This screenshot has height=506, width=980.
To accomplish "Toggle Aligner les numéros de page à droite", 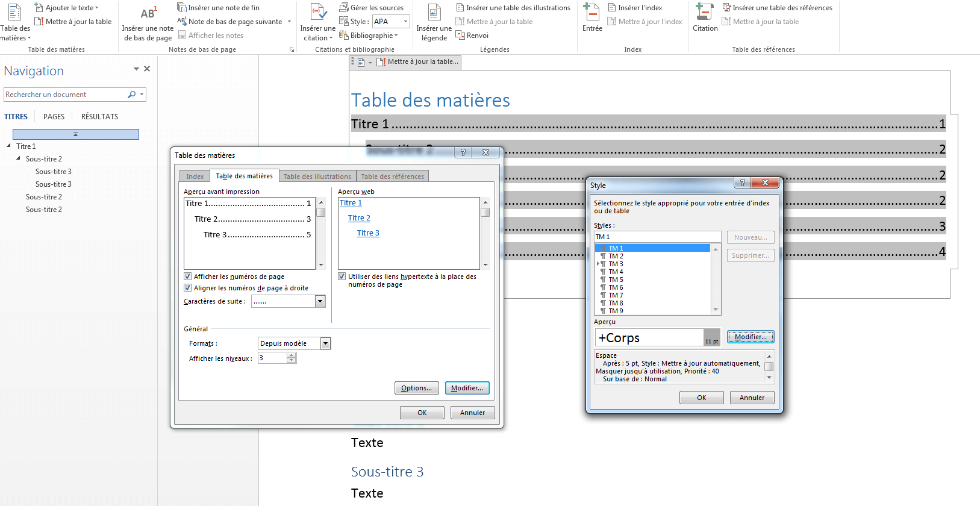I will [187, 288].
